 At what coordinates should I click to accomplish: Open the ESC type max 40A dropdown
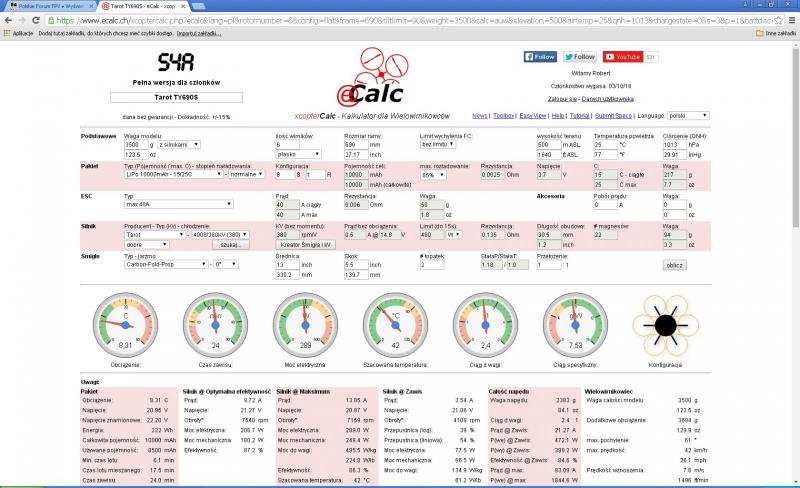[178, 204]
